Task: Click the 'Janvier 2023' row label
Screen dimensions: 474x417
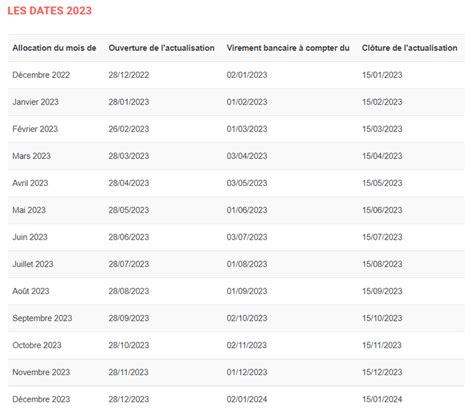Action: pyautogui.click(x=35, y=102)
